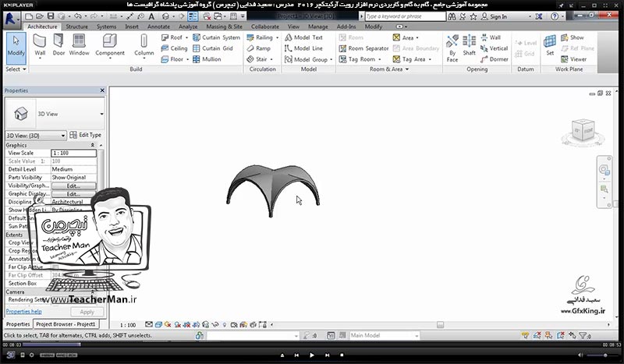Click the Vertical opening tool
Image resolution: width=624 pixels, height=364 pixels.
495,48
